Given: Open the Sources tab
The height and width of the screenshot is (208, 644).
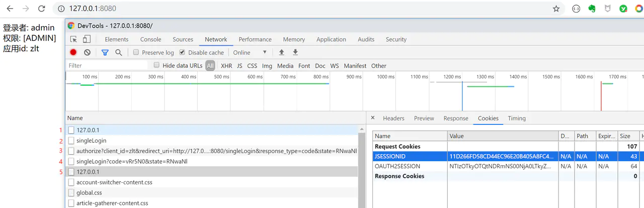Looking at the screenshot, I should pos(183,39).
